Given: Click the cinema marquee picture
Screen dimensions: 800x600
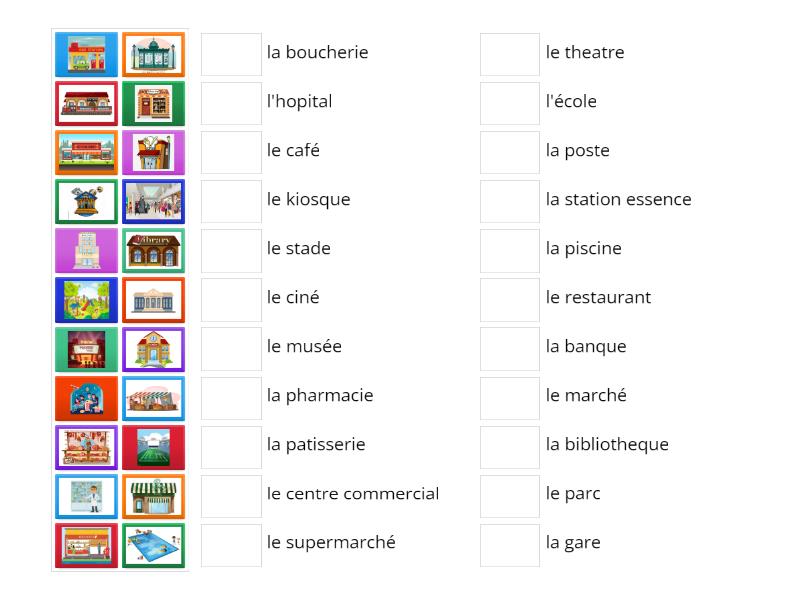Looking at the screenshot, I should pyautogui.click(x=87, y=348).
